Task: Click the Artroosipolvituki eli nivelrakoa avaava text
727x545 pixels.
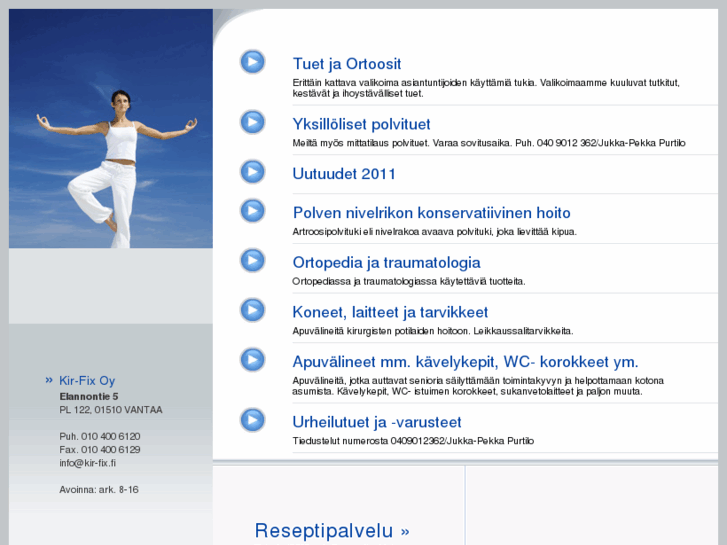Action: (434, 231)
